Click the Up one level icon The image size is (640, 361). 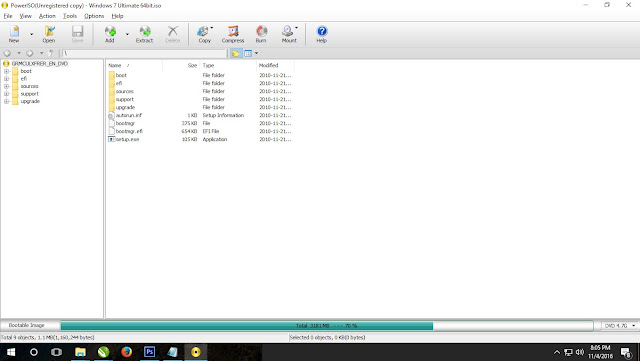51,53
